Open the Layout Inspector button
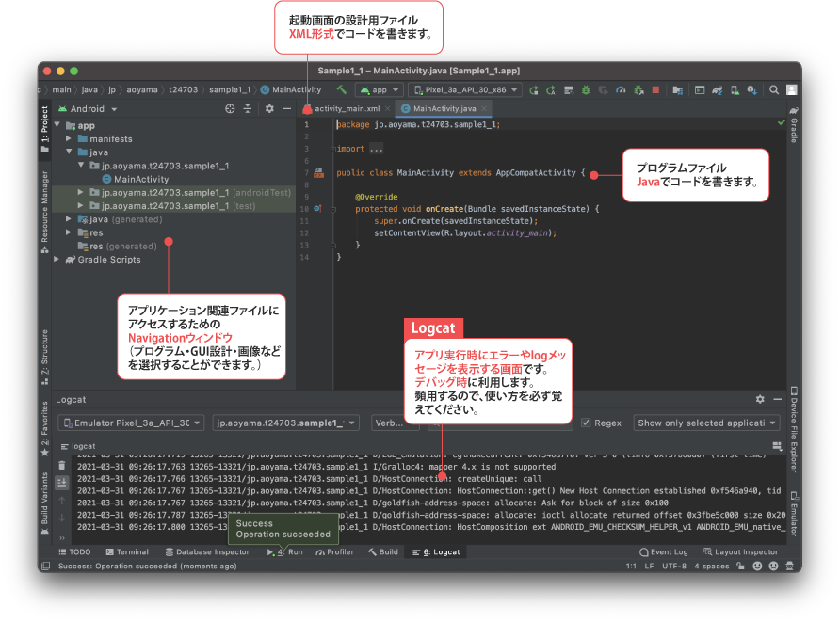The height and width of the screenshot is (623, 840). coord(740,551)
